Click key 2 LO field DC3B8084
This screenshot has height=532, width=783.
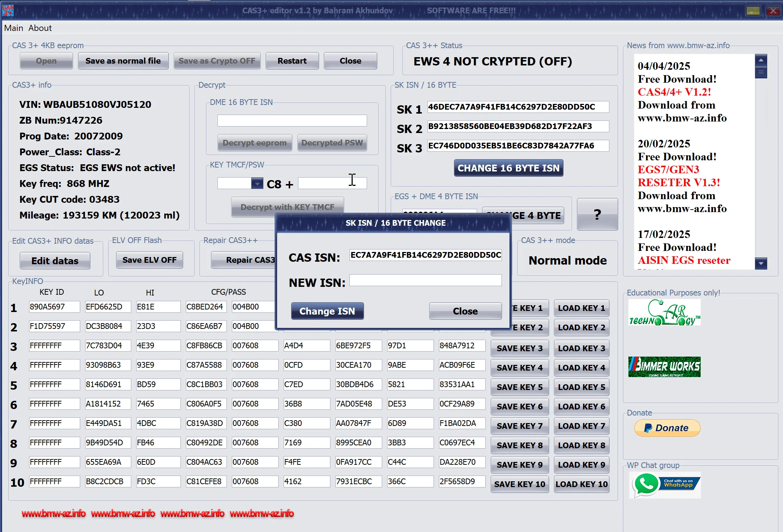point(108,326)
